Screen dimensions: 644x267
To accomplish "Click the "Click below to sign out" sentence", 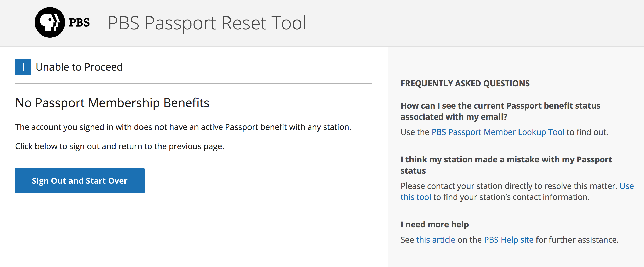I will click(x=120, y=146).
